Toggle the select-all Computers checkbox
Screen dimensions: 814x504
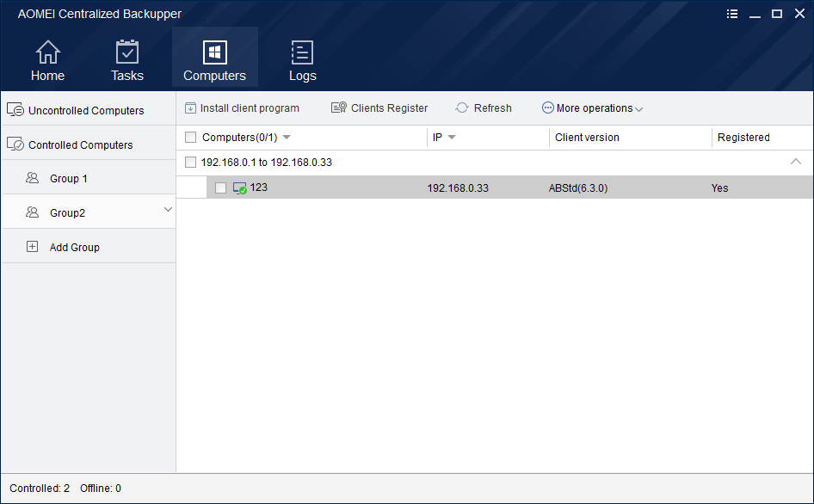tap(190, 137)
